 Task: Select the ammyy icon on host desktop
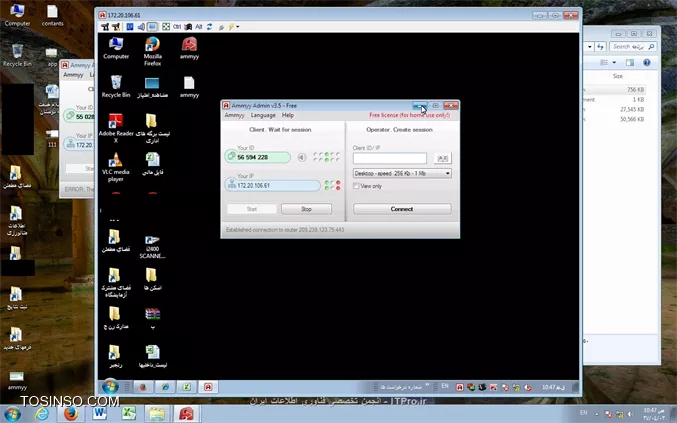pos(17,380)
